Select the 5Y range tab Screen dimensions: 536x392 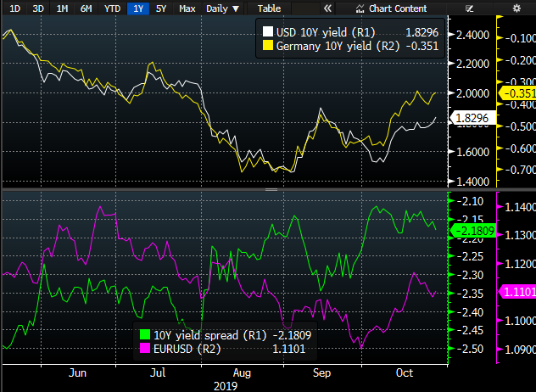(x=161, y=8)
